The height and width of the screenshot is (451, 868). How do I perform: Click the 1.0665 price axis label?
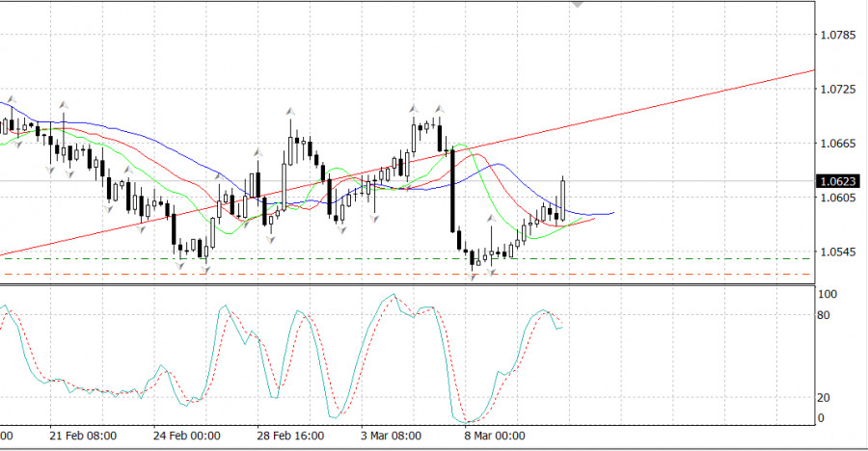pyautogui.click(x=837, y=144)
